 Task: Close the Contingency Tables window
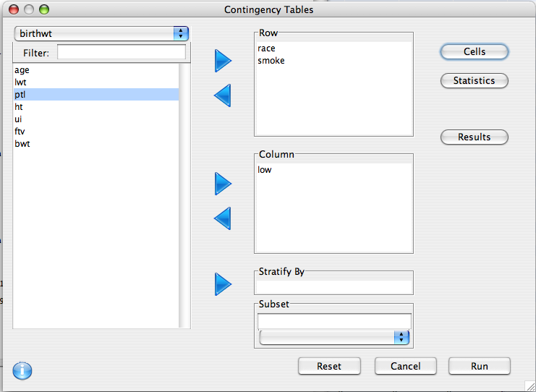coord(14,9)
